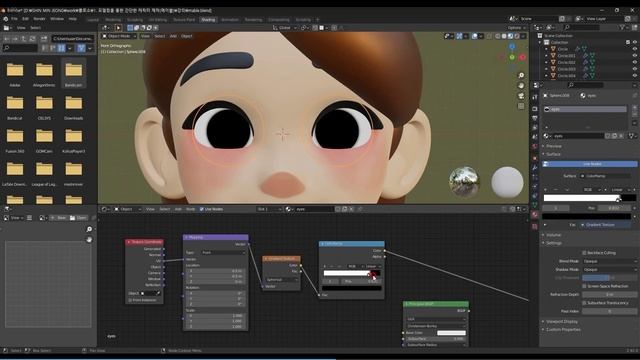Click the Principled BSDF Base Color swatch
The width and height of the screenshot is (640, 360).
451,333
